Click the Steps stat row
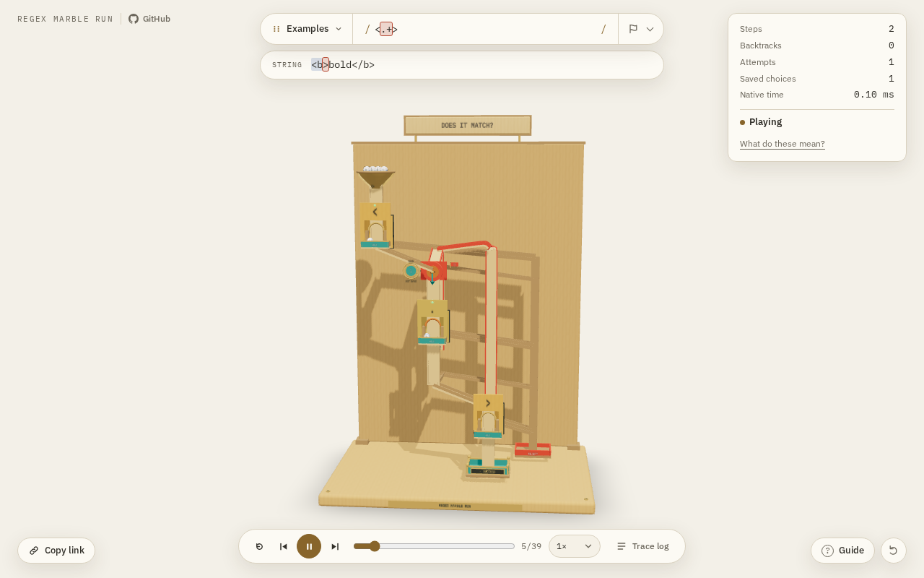Screen dimensions: 924x578 click(x=817, y=29)
